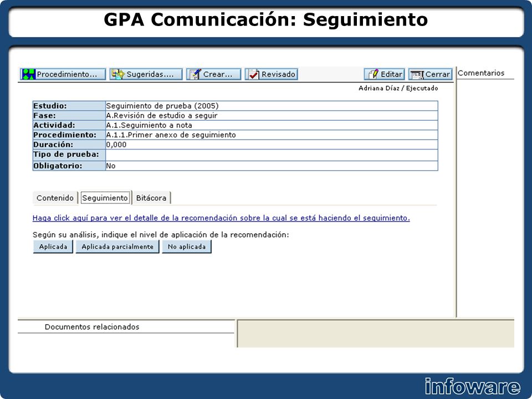The image size is (532, 399).
Task: Click the Tipo de prueba: label
Action: [x=66, y=155]
